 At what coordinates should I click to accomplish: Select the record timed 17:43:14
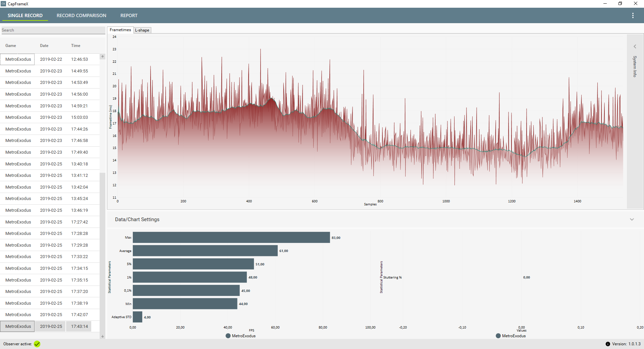(50, 327)
